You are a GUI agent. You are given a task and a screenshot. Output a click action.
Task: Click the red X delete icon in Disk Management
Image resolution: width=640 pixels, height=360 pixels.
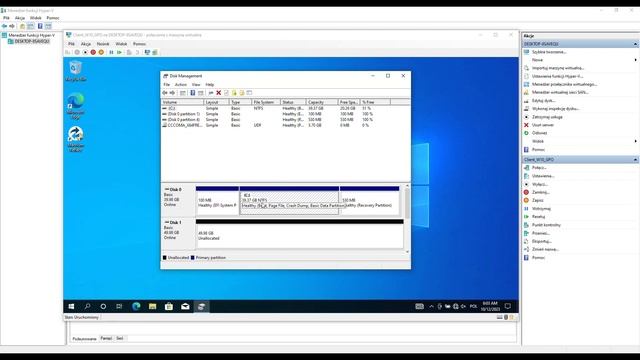coord(218,93)
